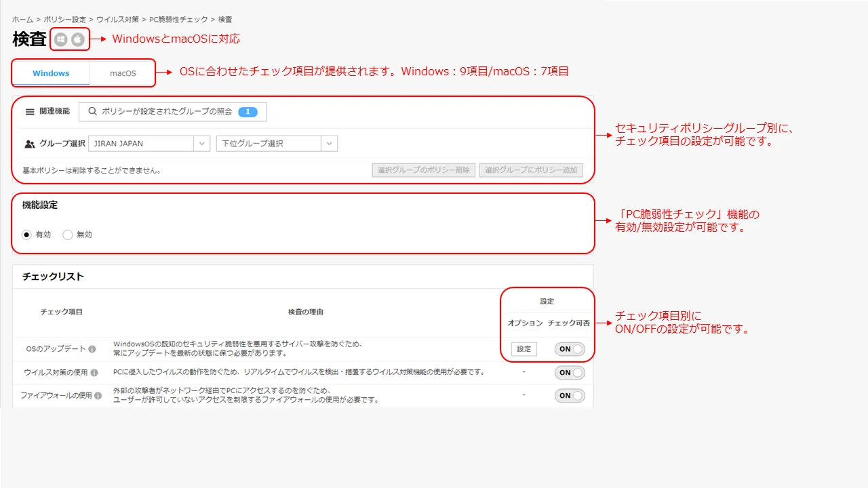Click the Apple macOS icon beside 検査 title
This screenshot has width=868, height=488.
[78, 40]
